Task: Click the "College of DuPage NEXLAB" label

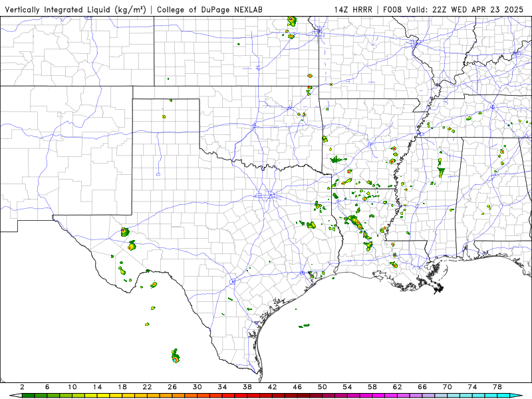Action: point(209,9)
